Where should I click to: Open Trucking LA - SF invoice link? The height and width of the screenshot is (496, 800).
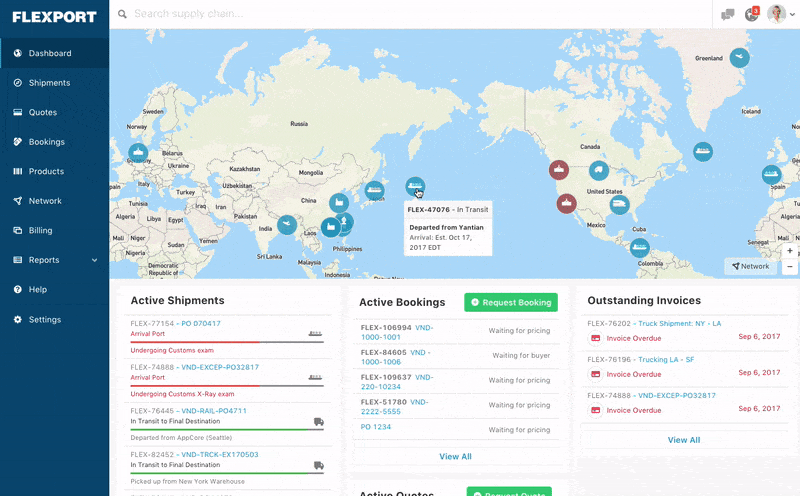coord(666,360)
